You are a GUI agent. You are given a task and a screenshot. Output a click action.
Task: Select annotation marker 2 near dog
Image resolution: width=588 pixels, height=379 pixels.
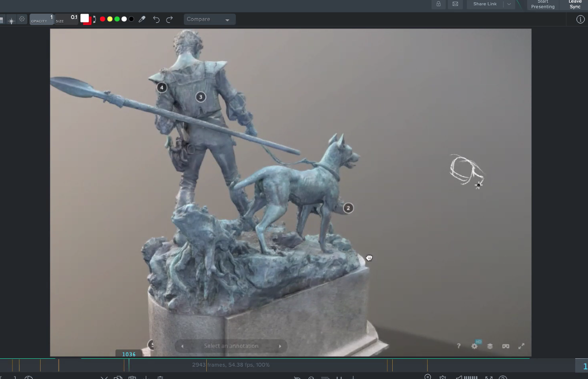[348, 208]
